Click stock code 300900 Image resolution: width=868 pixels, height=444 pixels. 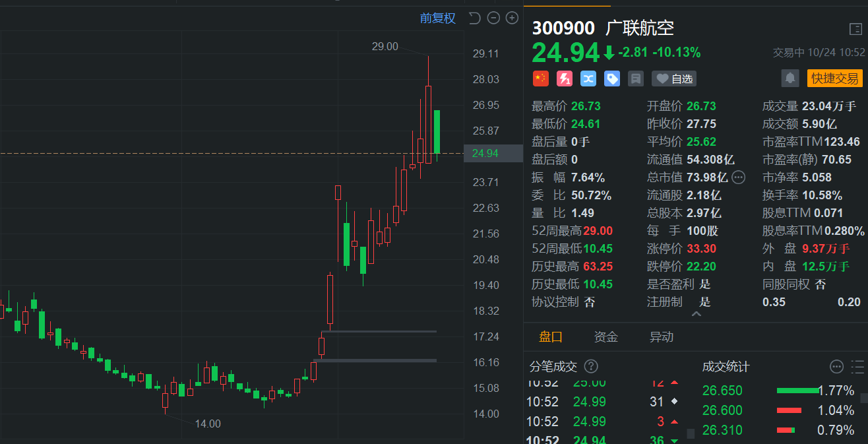pyautogui.click(x=563, y=28)
